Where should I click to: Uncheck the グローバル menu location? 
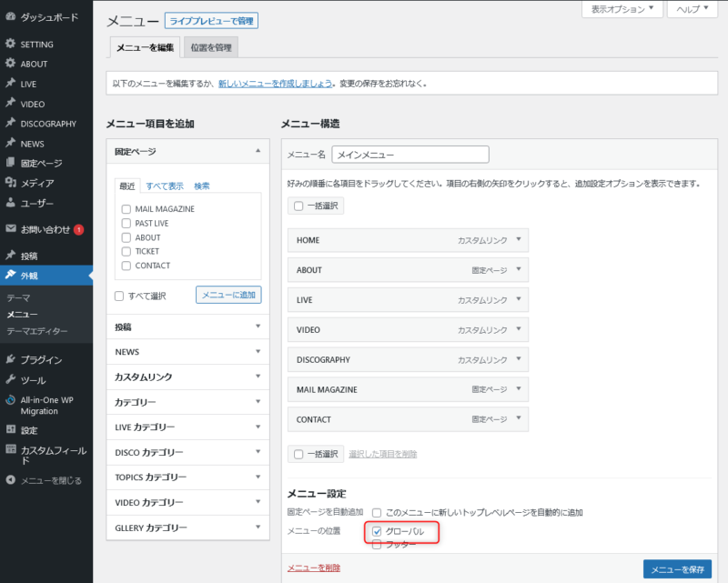(377, 531)
